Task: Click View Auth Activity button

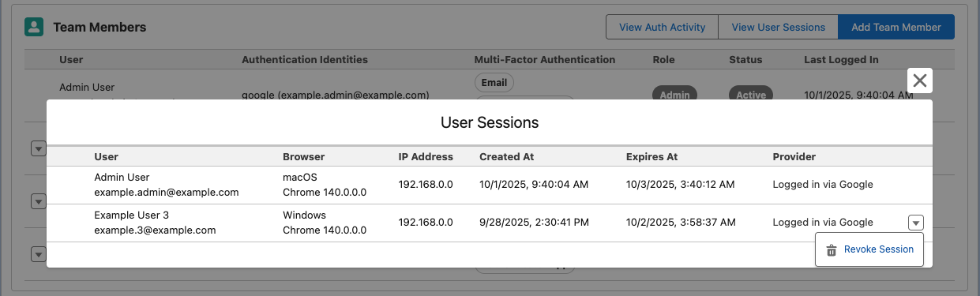Action: click(x=662, y=27)
